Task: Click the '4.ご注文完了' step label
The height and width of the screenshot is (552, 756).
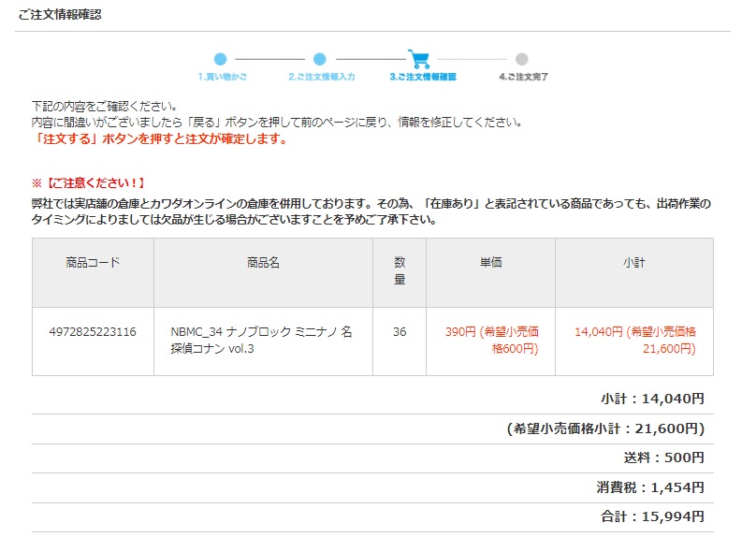Action: click(523, 77)
